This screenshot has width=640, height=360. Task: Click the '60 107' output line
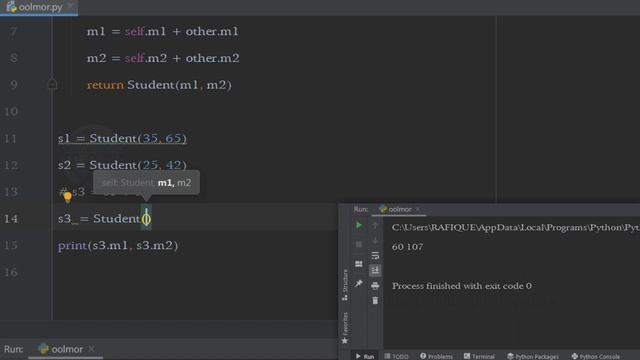pos(407,247)
